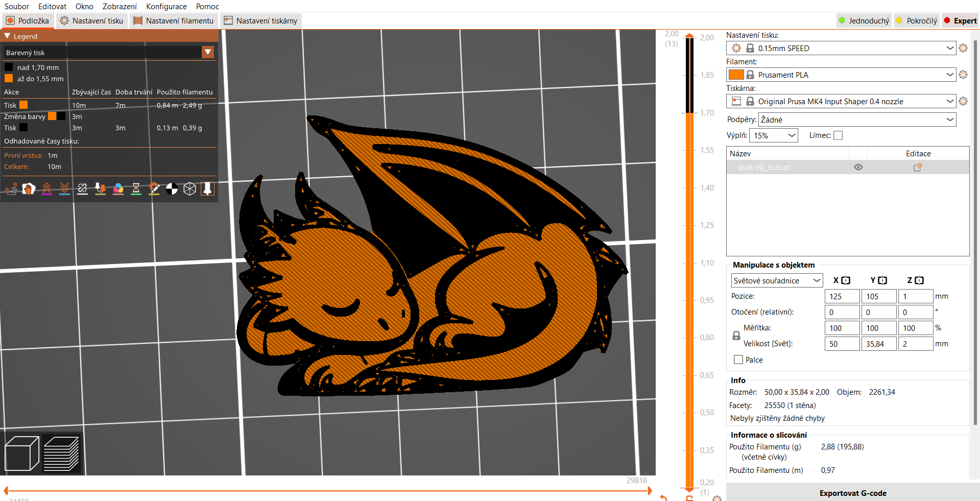This screenshot has height=501, width=980.
Task: Expand the Podpěry dropdown
Action: (x=857, y=120)
